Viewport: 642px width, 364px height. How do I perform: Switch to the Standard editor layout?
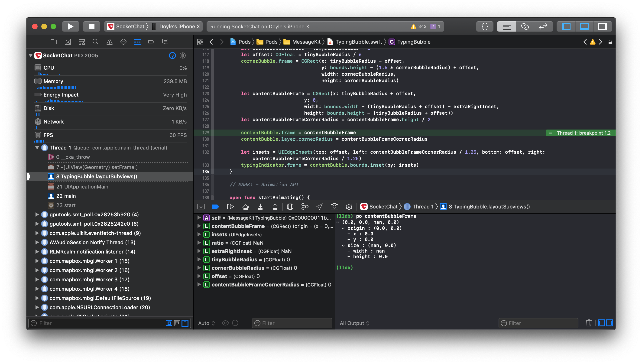[506, 26]
